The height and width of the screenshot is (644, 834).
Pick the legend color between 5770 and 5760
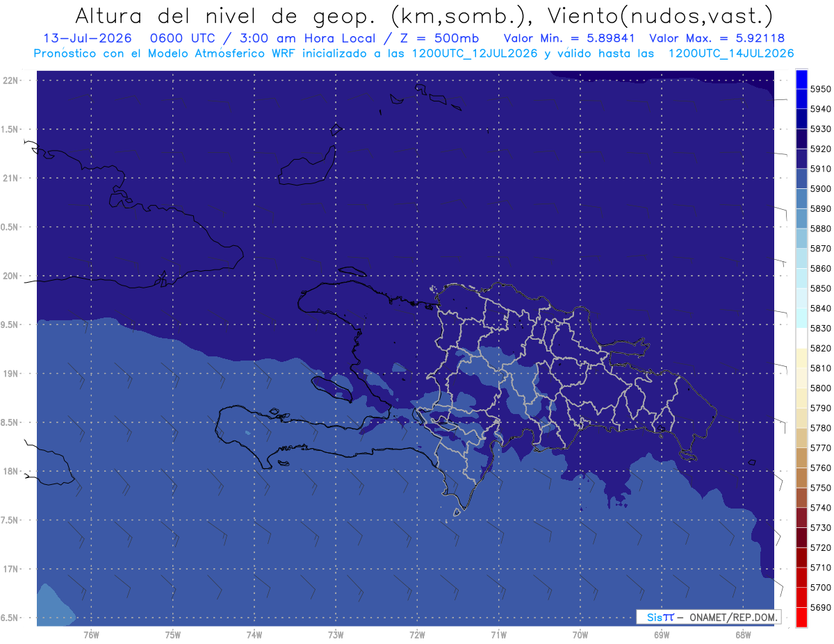pyautogui.click(x=801, y=457)
